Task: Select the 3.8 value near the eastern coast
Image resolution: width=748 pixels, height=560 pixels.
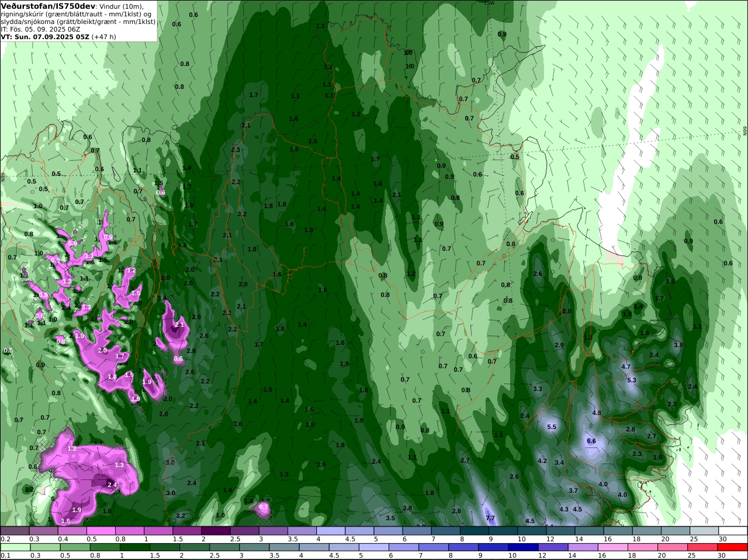Action: 678,345
